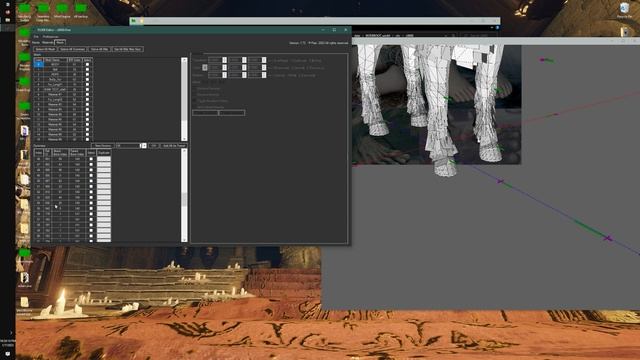This screenshot has height=360, width=640.
Task: Adjust the Translation X spinner arrows
Action: pos(224,60)
